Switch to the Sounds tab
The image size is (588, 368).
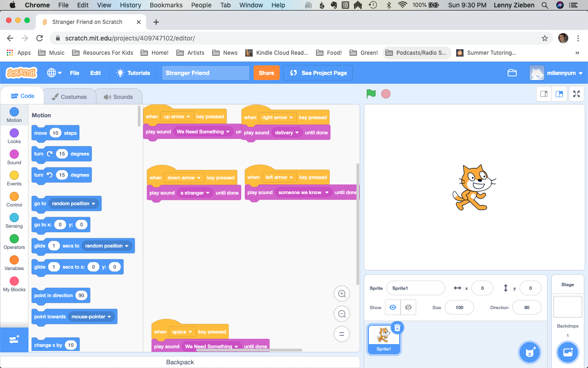119,97
